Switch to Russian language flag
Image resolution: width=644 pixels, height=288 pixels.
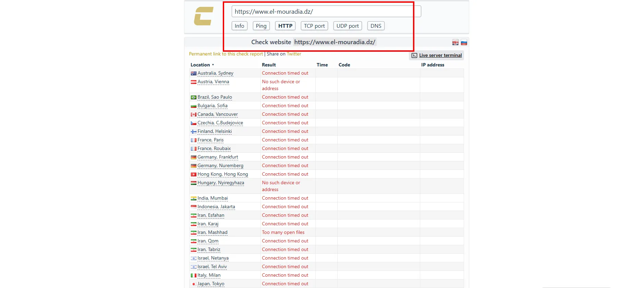click(x=464, y=42)
